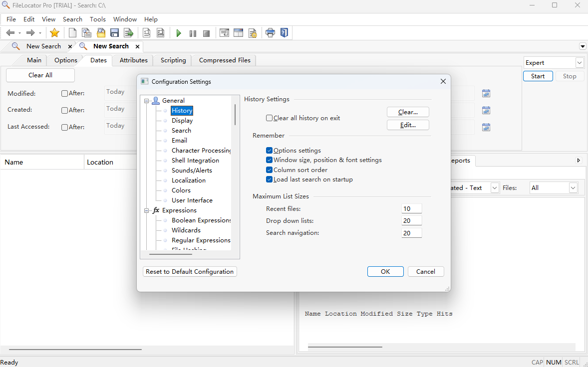Open calendar picker for Modified date
The height and width of the screenshot is (367, 588).
pyautogui.click(x=486, y=93)
